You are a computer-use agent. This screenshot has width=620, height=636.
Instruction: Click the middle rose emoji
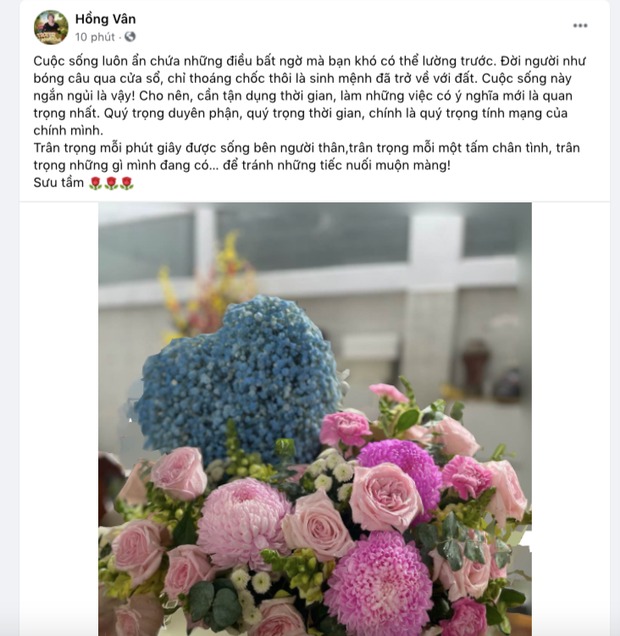(111, 183)
